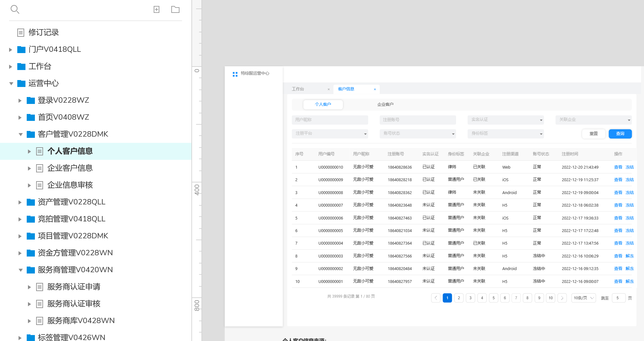Click the add folder icon
The image size is (644, 341).
click(x=175, y=9)
